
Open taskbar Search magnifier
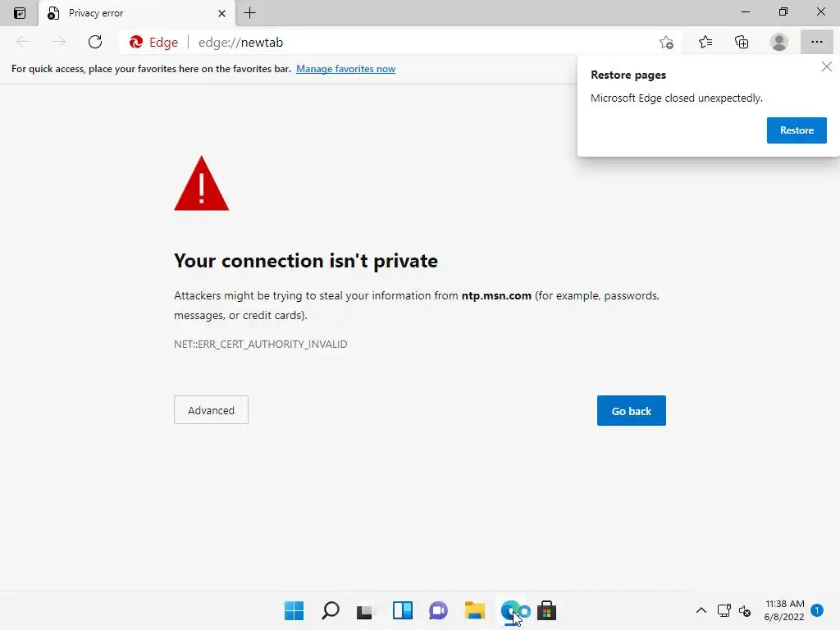pyautogui.click(x=330, y=610)
